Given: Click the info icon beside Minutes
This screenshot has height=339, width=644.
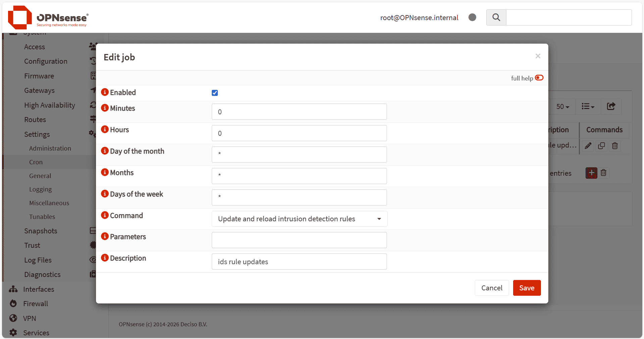Looking at the screenshot, I should click(x=105, y=108).
